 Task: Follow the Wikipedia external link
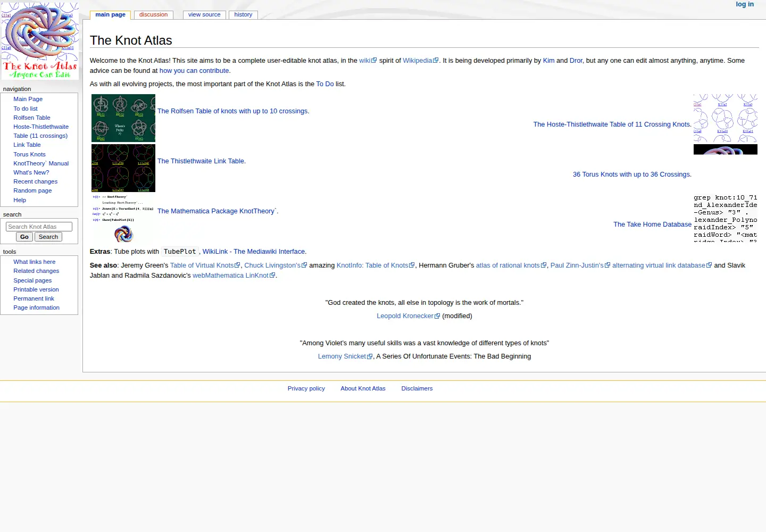pyautogui.click(x=420, y=61)
